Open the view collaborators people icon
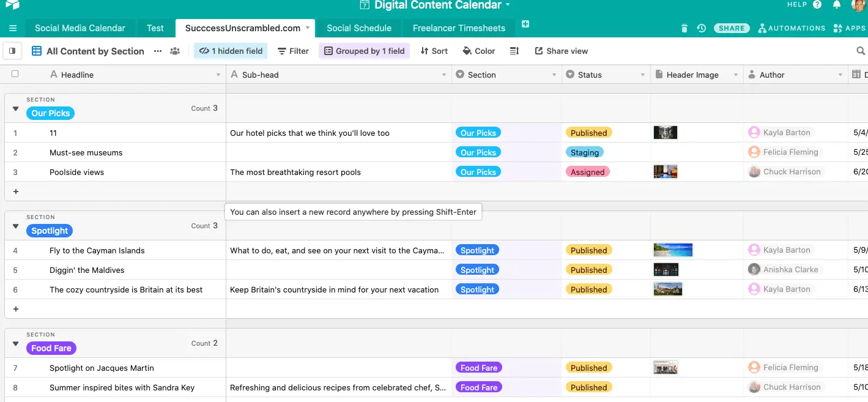 coord(175,51)
